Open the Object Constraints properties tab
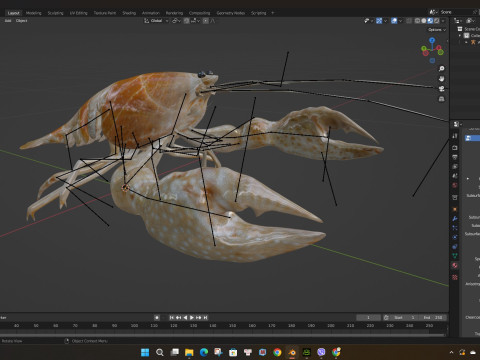 pos(455,247)
